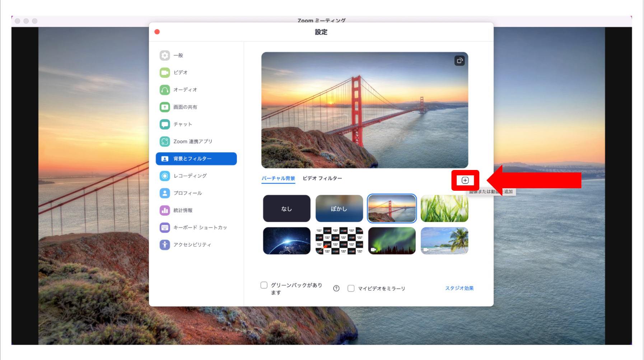Switch to the バーチャル背景 tab
This screenshot has width=644, height=360.
coord(278,179)
